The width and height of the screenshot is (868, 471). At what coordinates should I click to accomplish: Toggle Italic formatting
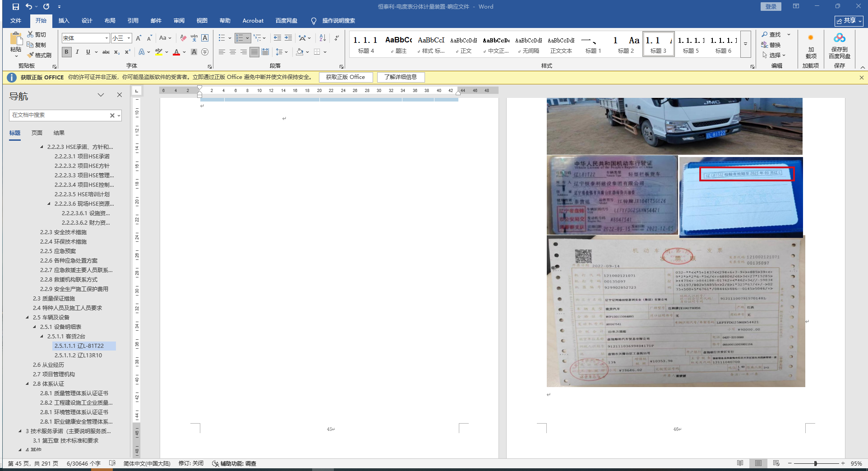pyautogui.click(x=77, y=52)
